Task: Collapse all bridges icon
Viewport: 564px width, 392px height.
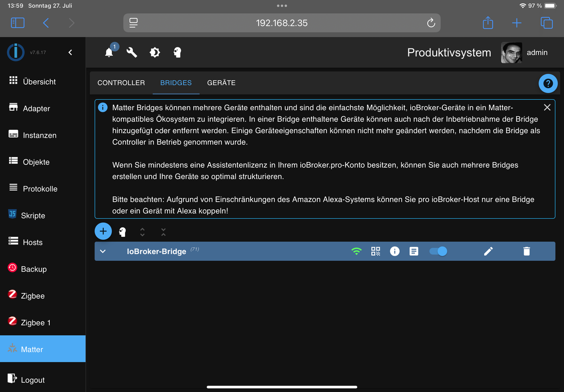Action: click(163, 232)
